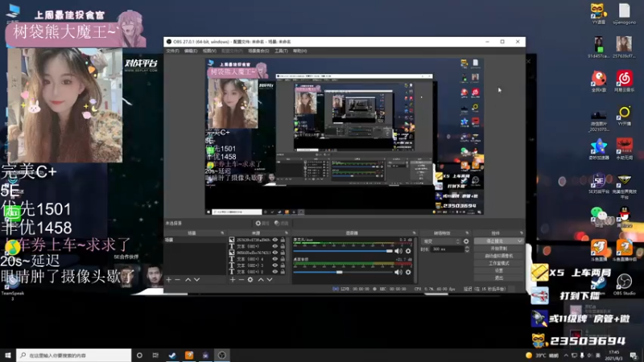Open the scene transitions panel dock menu icon

click(x=467, y=233)
